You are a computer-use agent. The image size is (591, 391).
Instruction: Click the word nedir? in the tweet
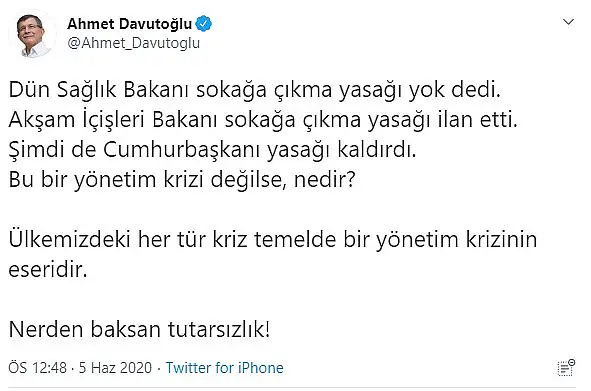click(325, 180)
